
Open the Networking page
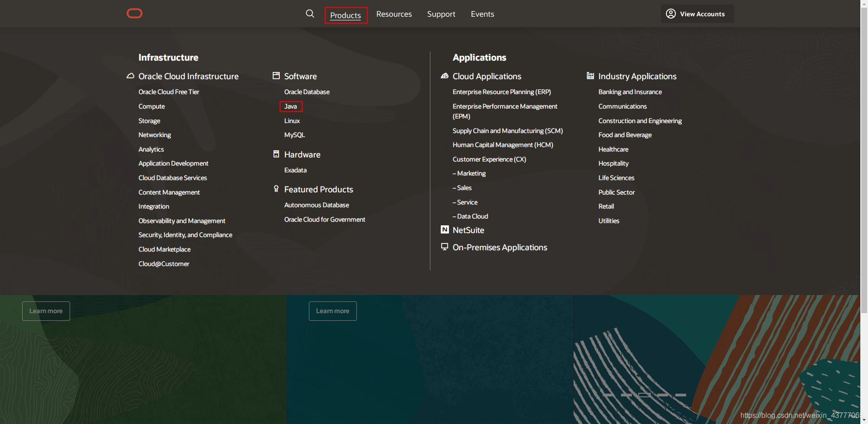coord(155,135)
